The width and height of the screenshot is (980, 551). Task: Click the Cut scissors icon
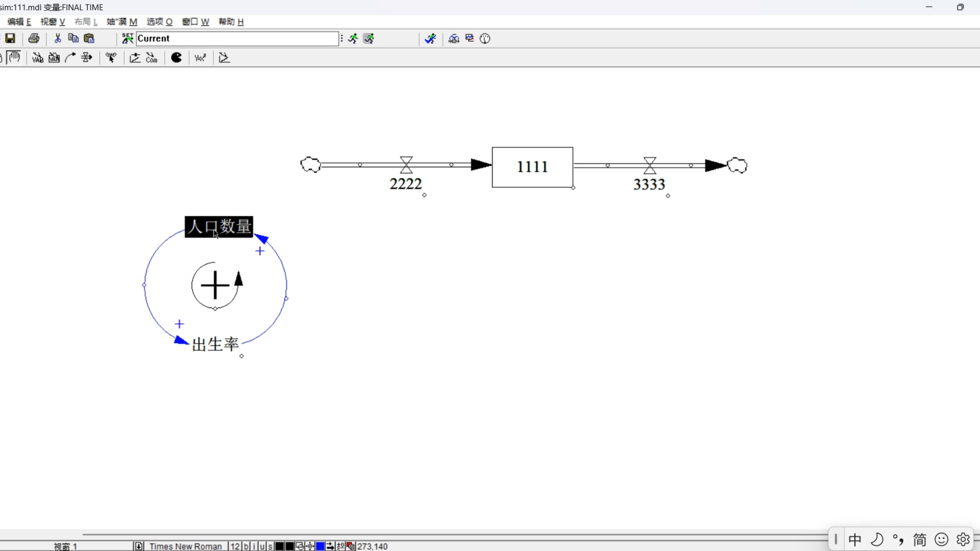click(58, 38)
